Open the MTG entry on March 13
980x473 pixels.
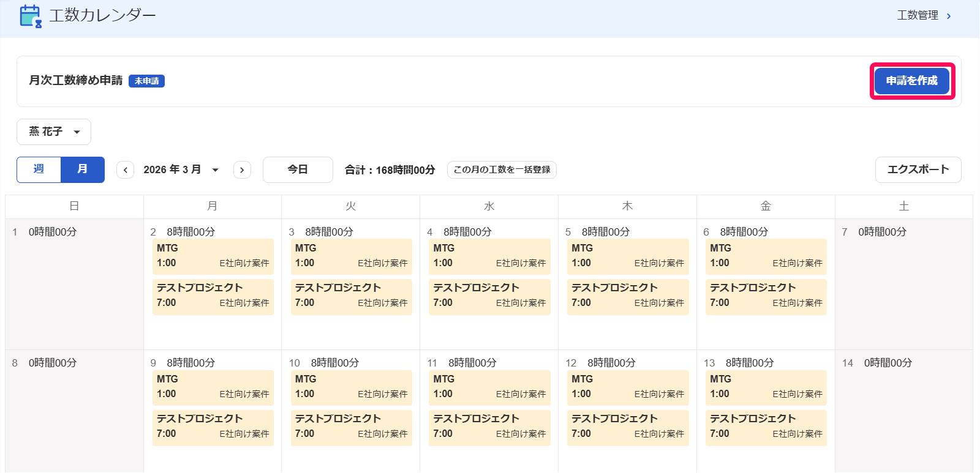pyautogui.click(x=766, y=387)
